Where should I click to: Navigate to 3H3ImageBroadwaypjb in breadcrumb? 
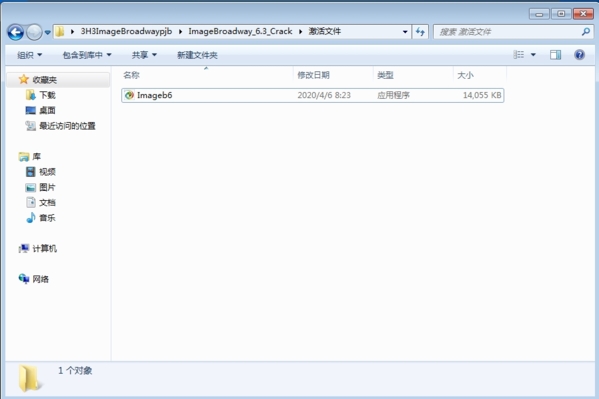pyautogui.click(x=126, y=31)
